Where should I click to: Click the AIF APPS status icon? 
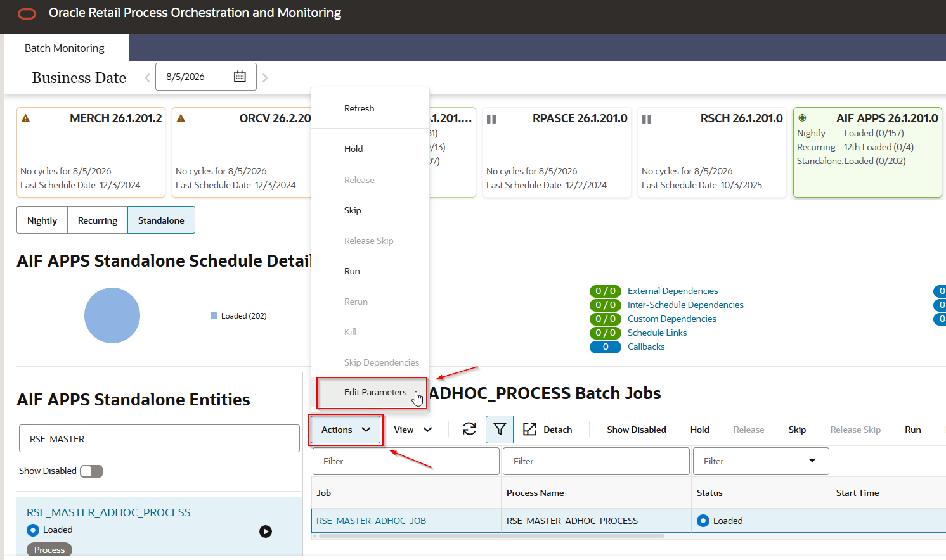click(x=802, y=118)
